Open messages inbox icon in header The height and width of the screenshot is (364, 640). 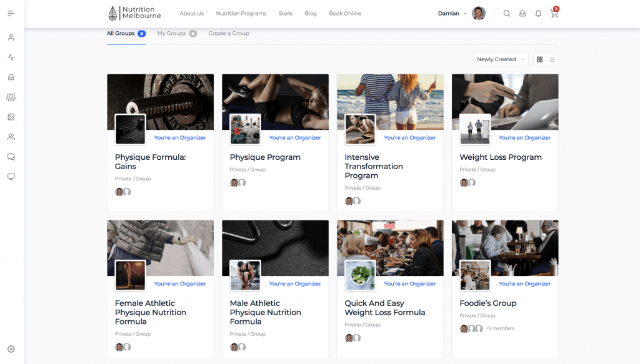tap(522, 14)
